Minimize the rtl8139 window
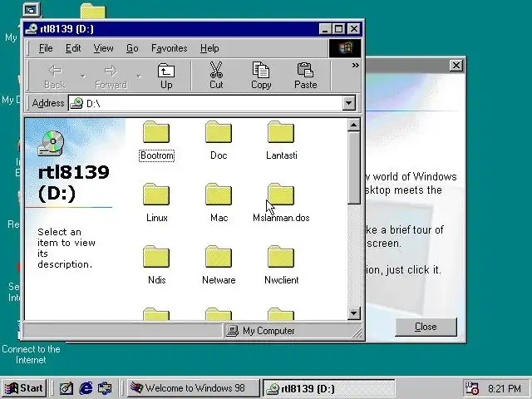The width and height of the screenshot is (532, 399). point(325,29)
